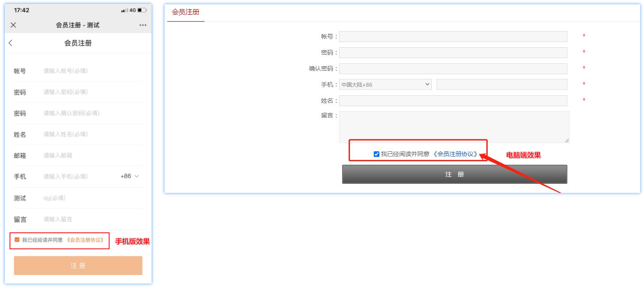The width and height of the screenshot is (644, 287).
Task: Click the desktop 确认密码 text box
Action: click(x=453, y=68)
